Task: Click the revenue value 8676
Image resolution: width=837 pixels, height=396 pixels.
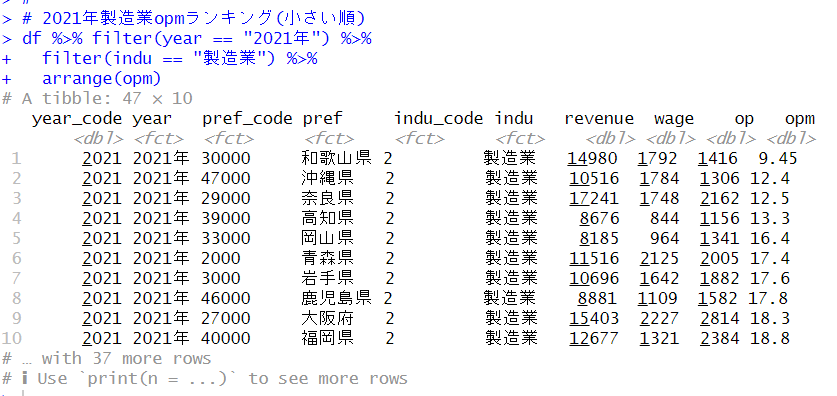Action: pos(599,218)
